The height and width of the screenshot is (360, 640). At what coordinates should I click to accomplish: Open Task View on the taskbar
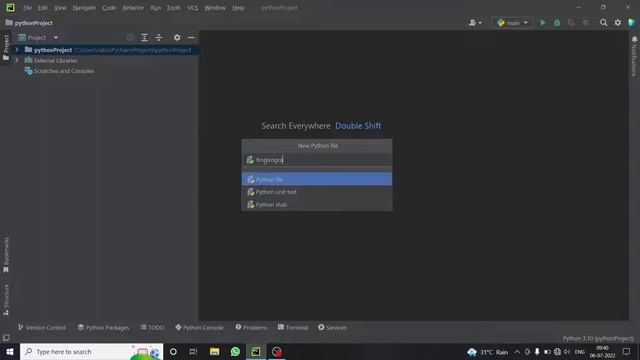click(193, 351)
